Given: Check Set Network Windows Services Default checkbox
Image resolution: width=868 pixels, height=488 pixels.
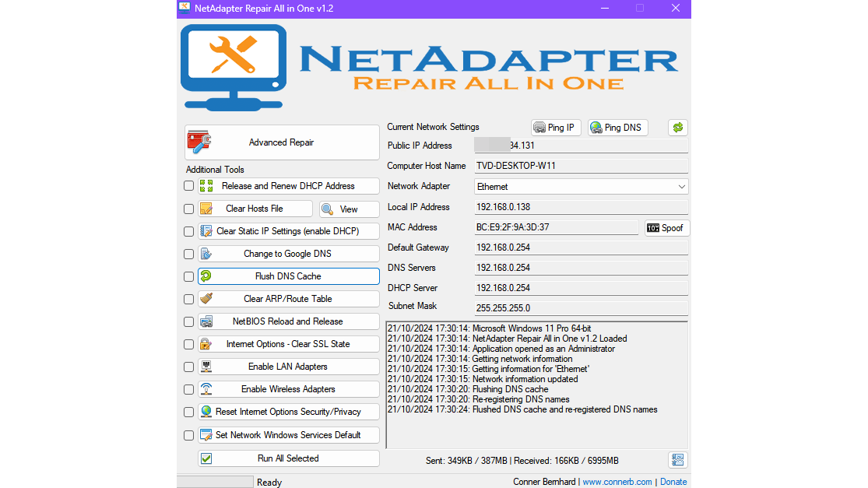Looking at the screenshot, I should click(188, 435).
